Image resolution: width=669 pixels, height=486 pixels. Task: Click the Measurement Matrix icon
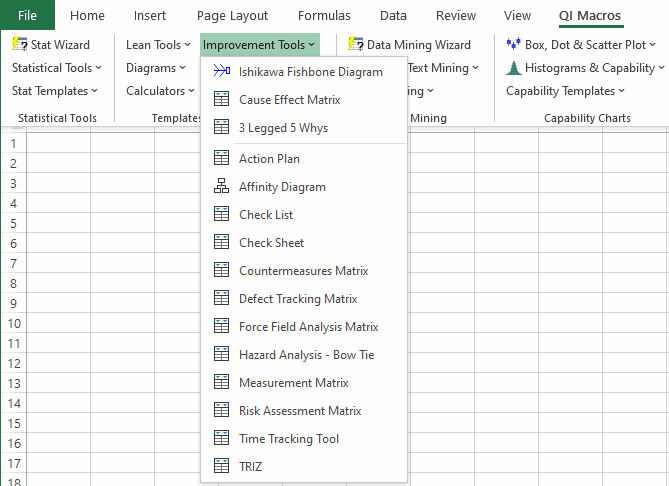[221, 382]
